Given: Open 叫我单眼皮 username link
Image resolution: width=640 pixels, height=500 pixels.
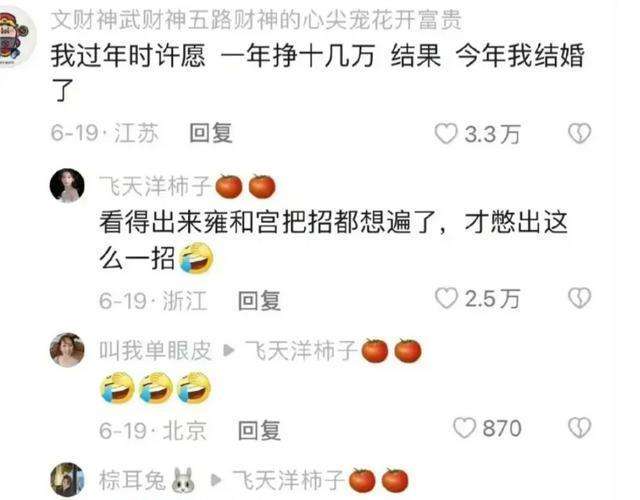Looking at the screenshot, I should tap(155, 351).
